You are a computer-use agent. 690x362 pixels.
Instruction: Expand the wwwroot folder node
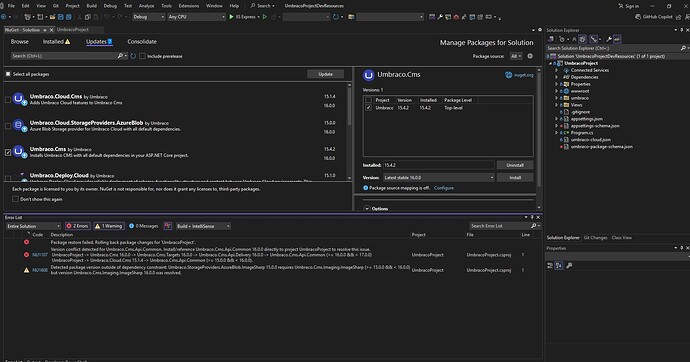click(556, 91)
